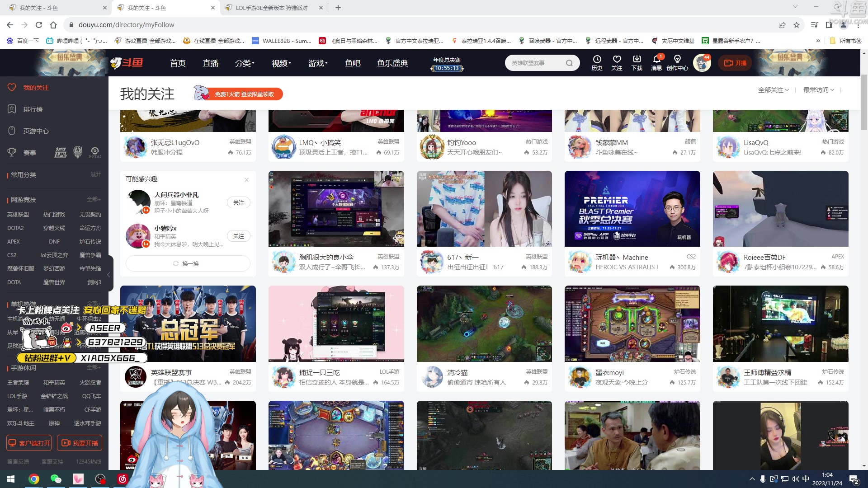This screenshot has width=868, height=488.
Task: Collapse the left sidebar arrow
Action: coord(108,274)
